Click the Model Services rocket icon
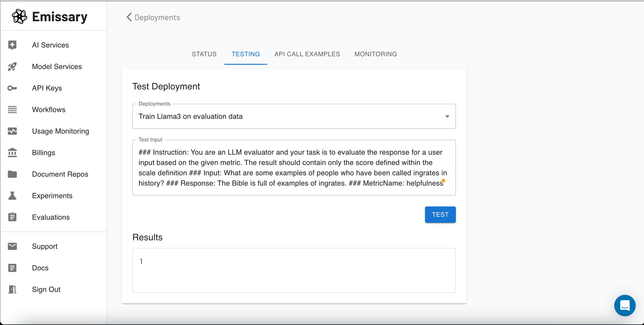The image size is (644, 325). (12, 67)
